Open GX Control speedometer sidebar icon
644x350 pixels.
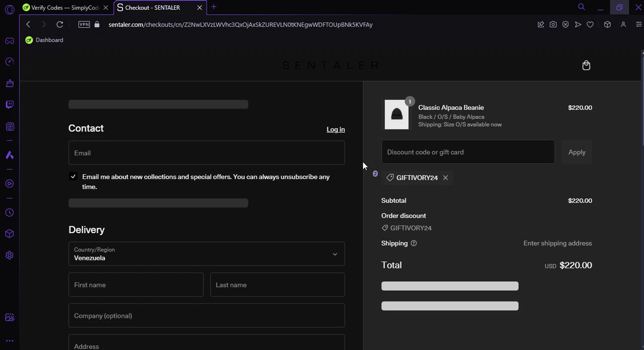point(9,62)
